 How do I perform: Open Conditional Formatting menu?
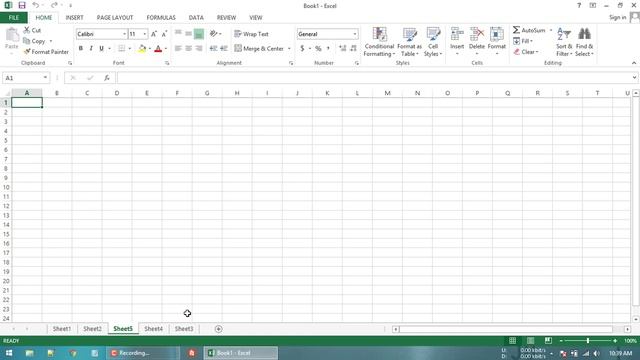(x=379, y=42)
